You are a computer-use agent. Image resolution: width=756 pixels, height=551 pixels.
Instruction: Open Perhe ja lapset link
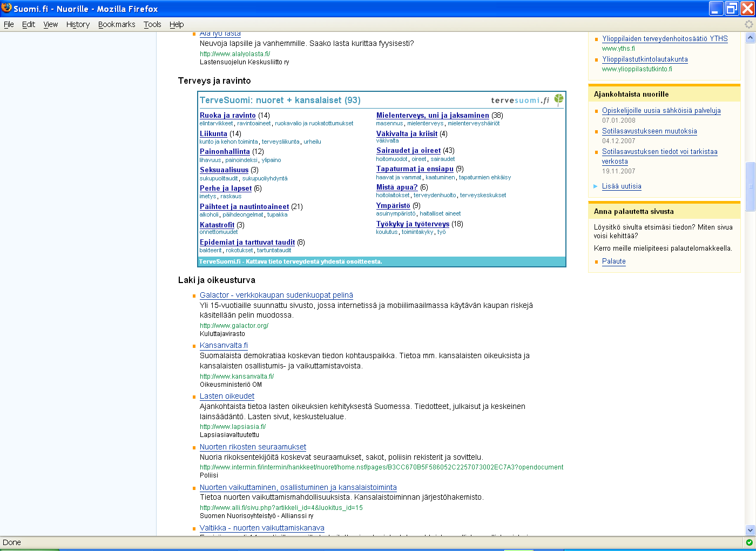pyautogui.click(x=226, y=188)
